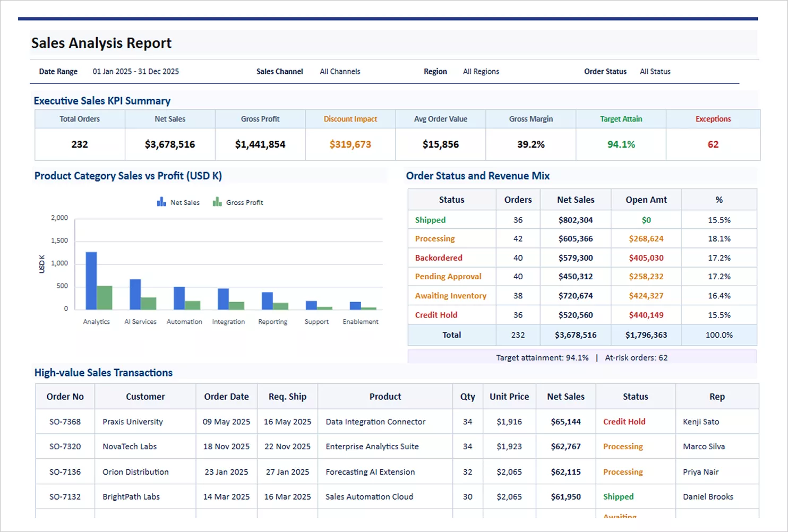788x532 pixels.
Task: Click the 100.0% total percentage
Action: point(719,335)
